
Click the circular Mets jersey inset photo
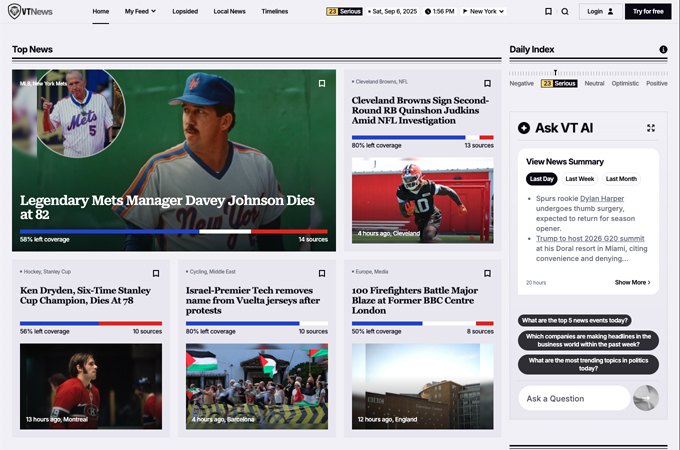coord(81,112)
